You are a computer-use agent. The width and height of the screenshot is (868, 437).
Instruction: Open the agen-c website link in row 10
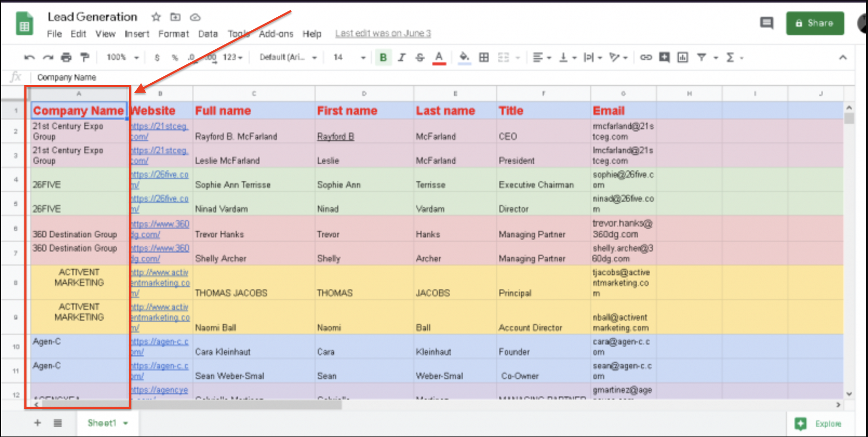coord(159,347)
